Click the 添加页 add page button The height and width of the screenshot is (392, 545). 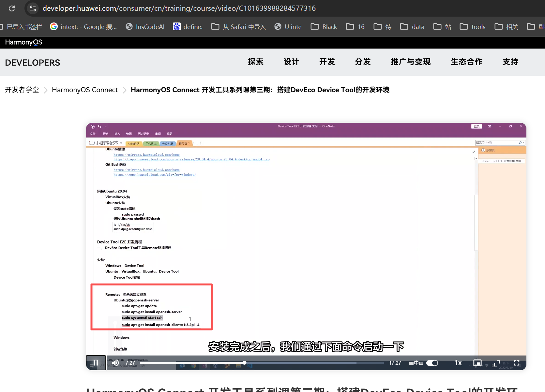[488, 150]
